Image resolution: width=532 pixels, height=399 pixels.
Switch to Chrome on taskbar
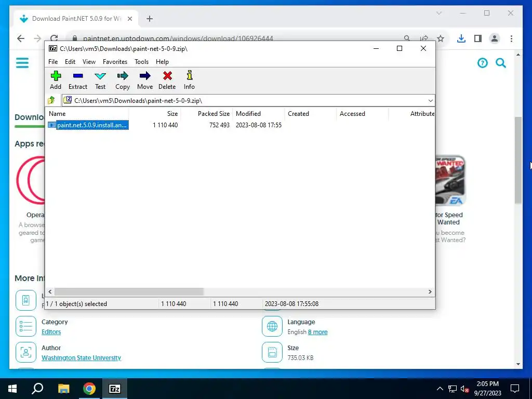89,389
